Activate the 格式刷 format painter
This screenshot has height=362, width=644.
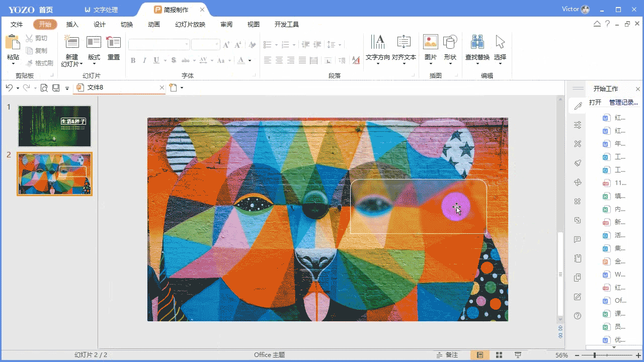39,63
